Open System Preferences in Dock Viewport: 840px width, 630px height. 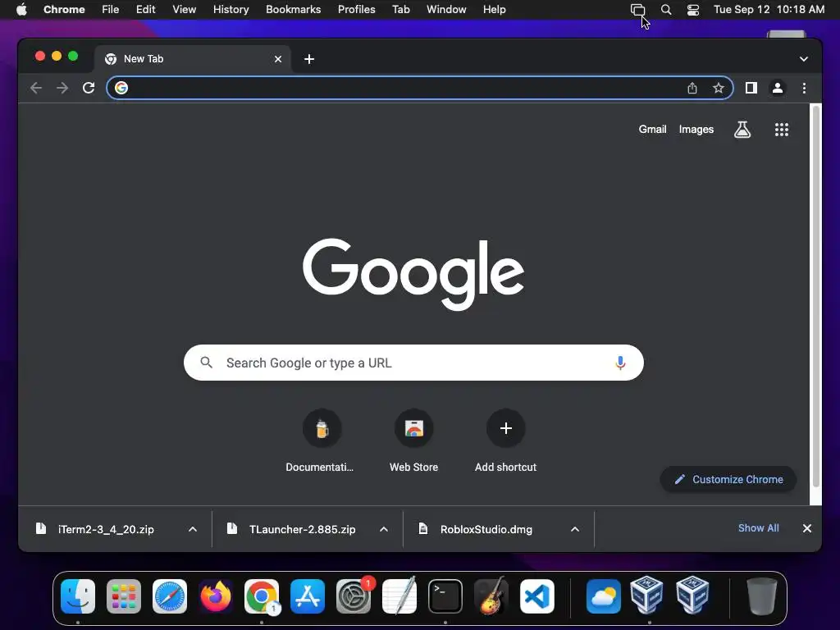(x=354, y=596)
